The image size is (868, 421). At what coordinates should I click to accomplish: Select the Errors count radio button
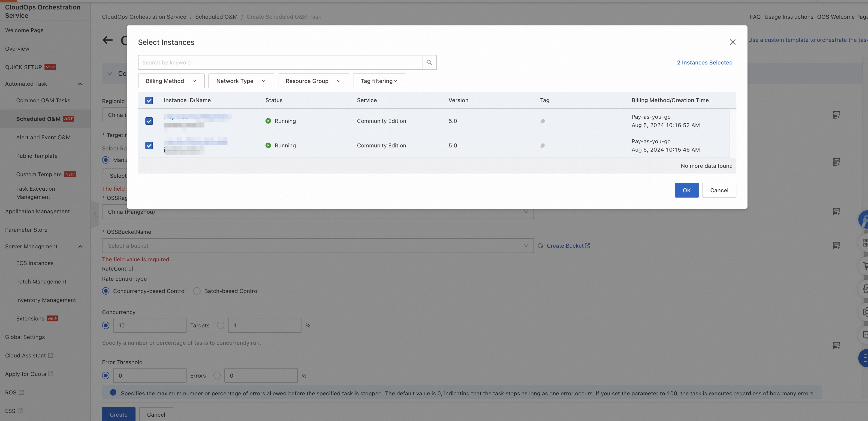106,375
